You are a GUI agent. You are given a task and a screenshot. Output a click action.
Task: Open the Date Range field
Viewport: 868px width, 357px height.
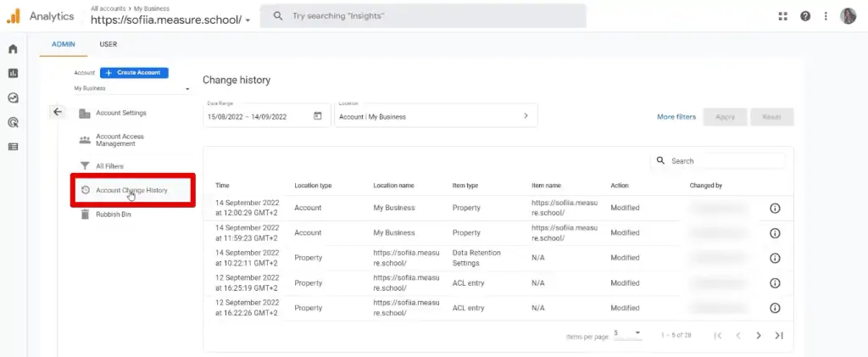click(x=267, y=115)
